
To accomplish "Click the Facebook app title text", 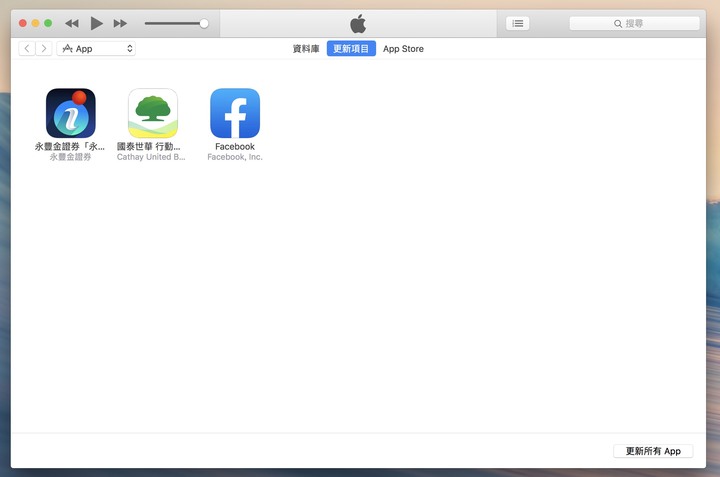I will (x=235, y=146).
